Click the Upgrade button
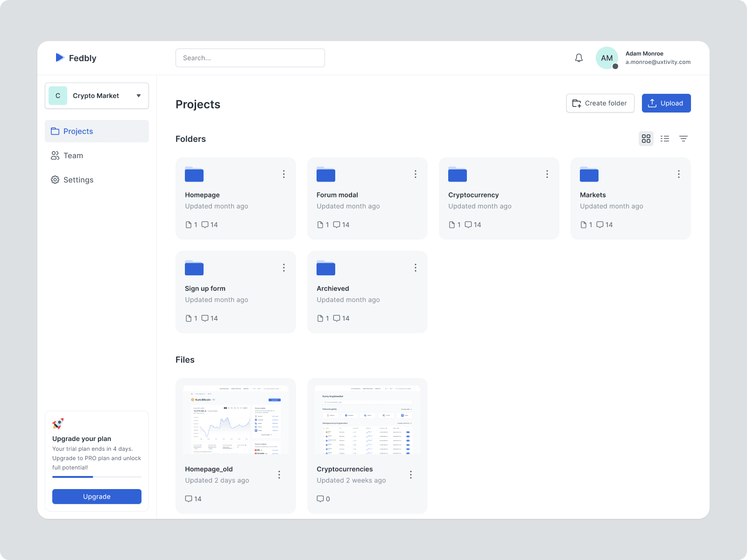The height and width of the screenshot is (560, 747). coord(97,497)
